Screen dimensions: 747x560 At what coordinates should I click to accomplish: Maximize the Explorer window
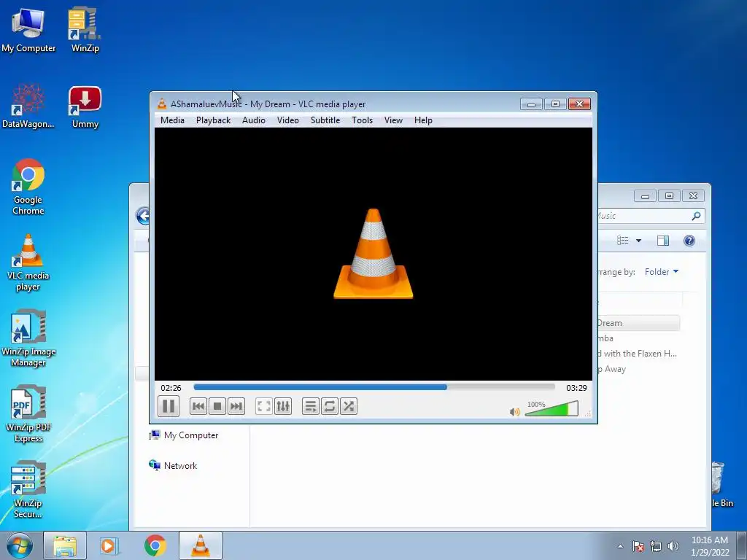point(669,195)
